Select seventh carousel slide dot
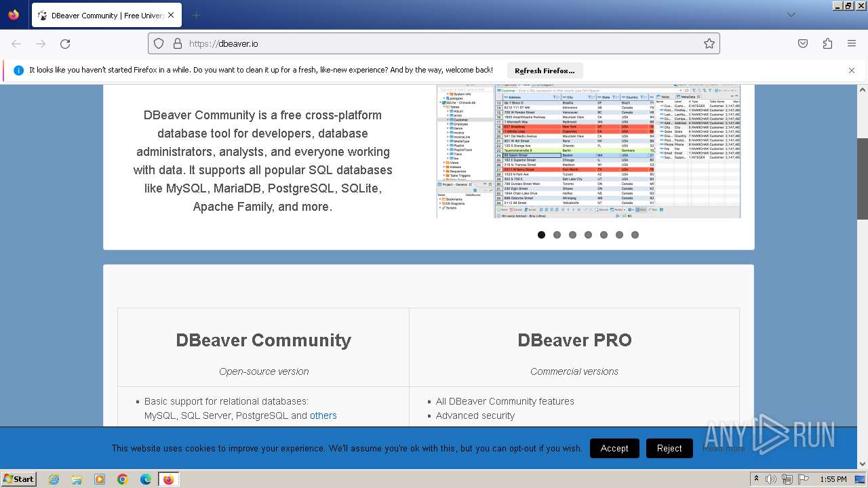The width and height of the screenshot is (868, 488). (635, 235)
